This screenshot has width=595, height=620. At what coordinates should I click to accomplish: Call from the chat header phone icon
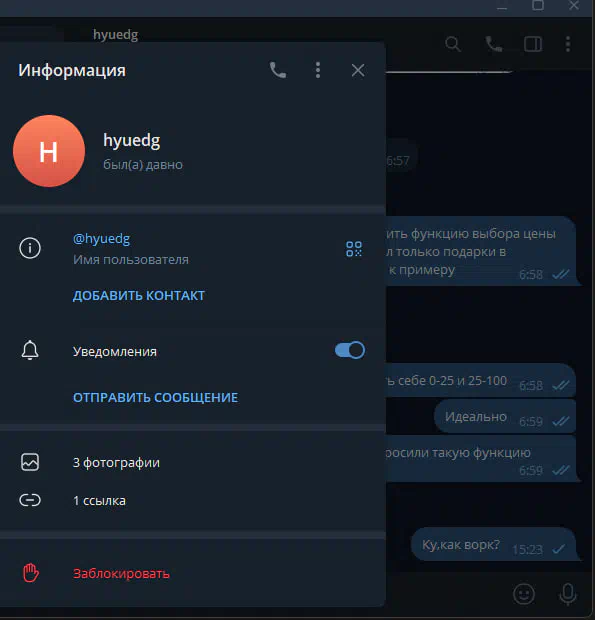pos(493,44)
